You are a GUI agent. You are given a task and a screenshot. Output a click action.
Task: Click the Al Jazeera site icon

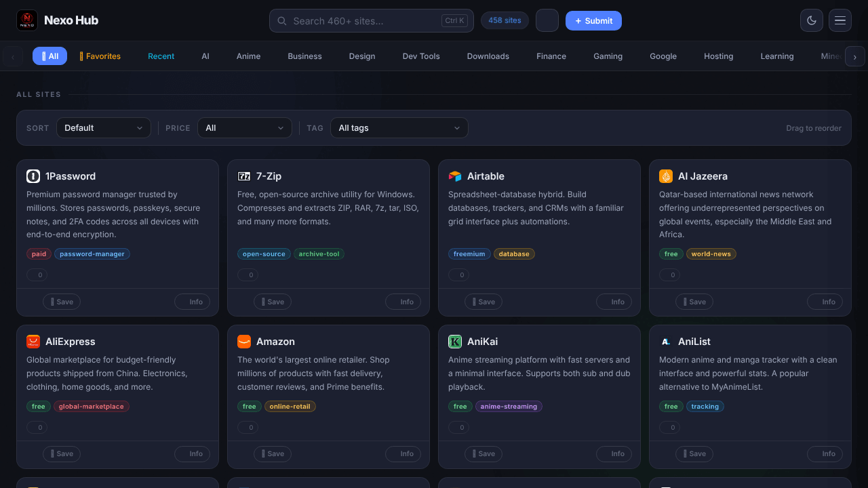coord(666,176)
